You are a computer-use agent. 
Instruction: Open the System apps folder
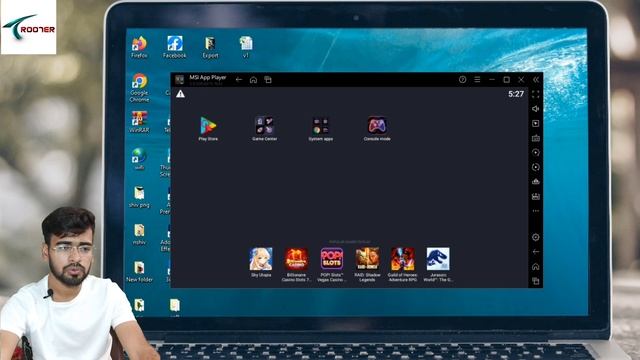pos(320,129)
